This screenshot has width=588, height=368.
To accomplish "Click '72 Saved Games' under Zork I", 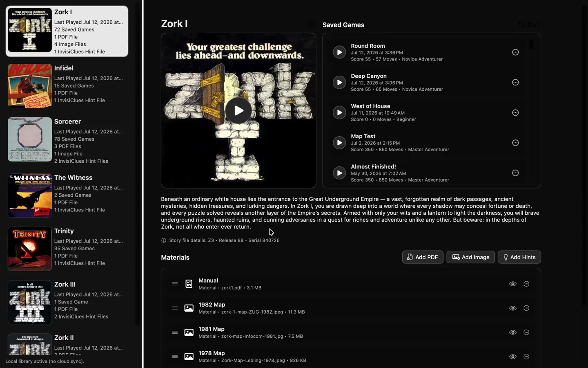I will click(74, 29).
